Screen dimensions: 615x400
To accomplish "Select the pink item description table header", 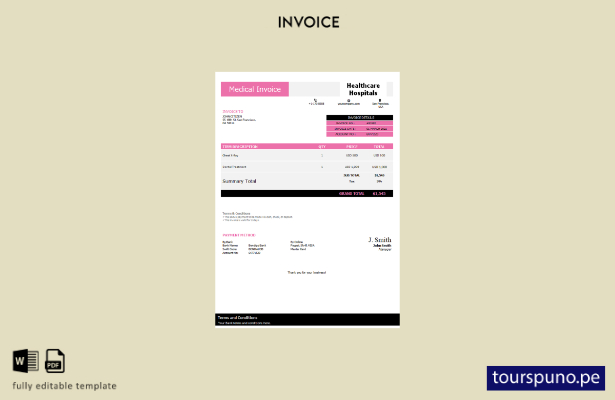I will (307, 146).
